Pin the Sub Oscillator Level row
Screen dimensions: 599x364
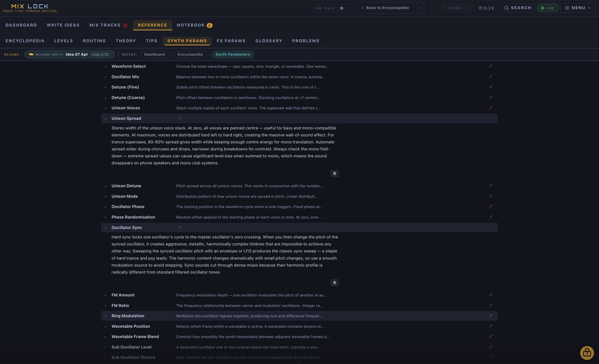[490, 347]
